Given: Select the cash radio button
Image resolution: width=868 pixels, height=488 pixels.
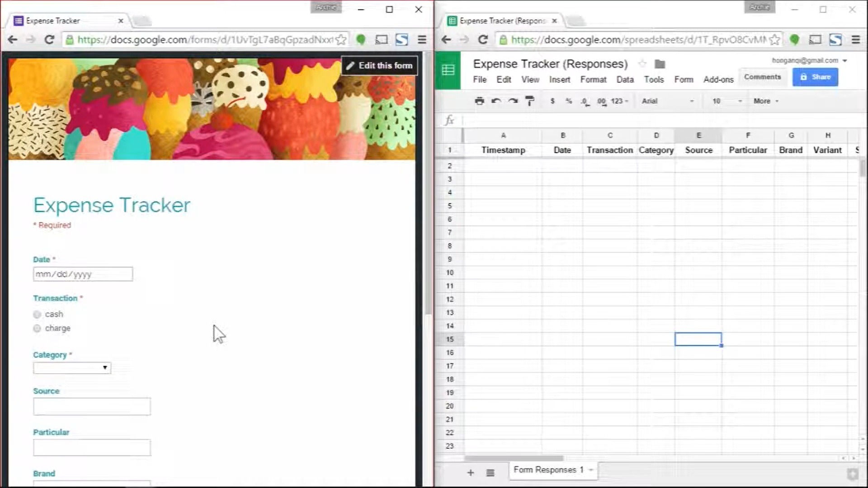Looking at the screenshot, I should (37, 314).
